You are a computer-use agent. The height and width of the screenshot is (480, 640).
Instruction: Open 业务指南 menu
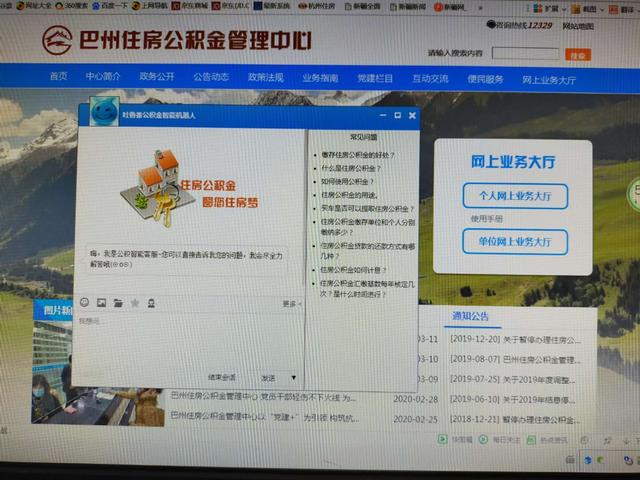coord(320,78)
